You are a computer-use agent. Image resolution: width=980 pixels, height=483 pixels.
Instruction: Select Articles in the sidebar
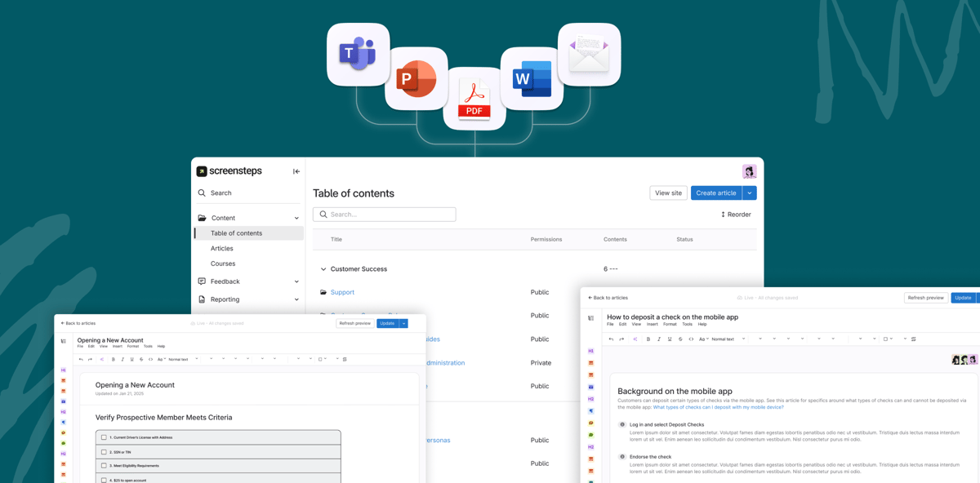pyautogui.click(x=222, y=249)
